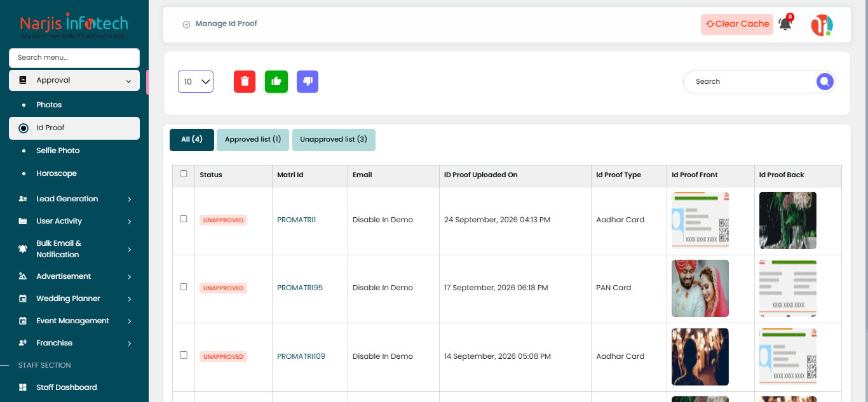Click the Wedding Planner calendar icon
The image size is (868, 402).
(x=23, y=298)
